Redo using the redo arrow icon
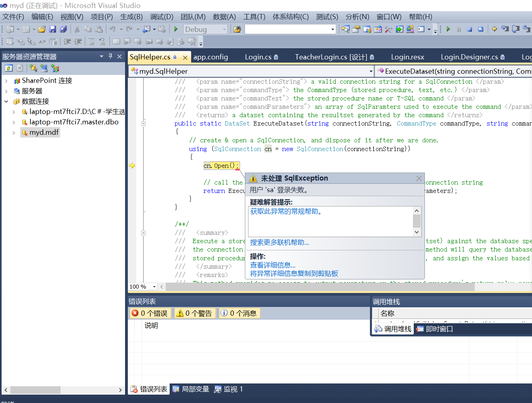Image resolution: width=532 pixels, height=403 pixels. coord(129,29)
